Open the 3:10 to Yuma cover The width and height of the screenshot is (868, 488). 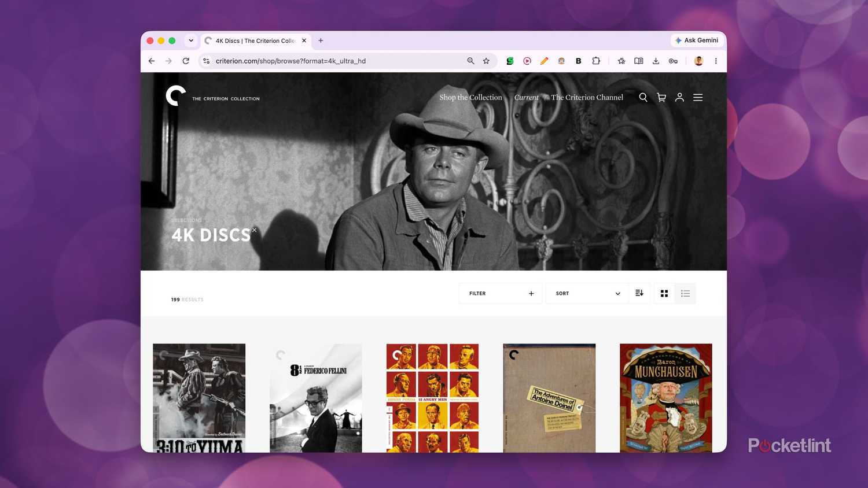199,398
